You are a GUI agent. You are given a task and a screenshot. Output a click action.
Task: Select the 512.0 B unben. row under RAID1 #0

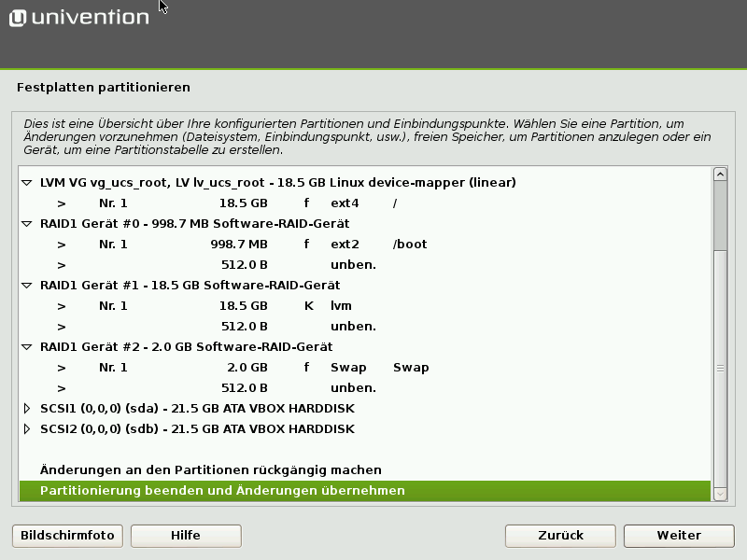365,265
